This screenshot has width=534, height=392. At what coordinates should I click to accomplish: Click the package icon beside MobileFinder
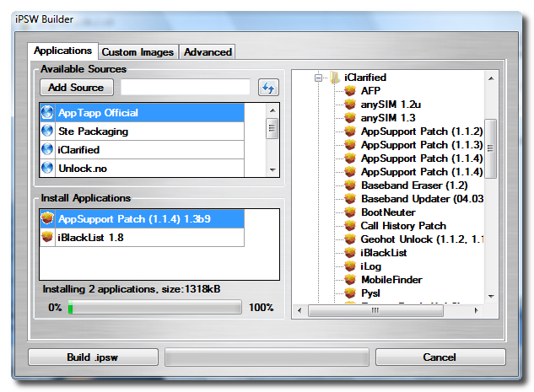point(350,280)
